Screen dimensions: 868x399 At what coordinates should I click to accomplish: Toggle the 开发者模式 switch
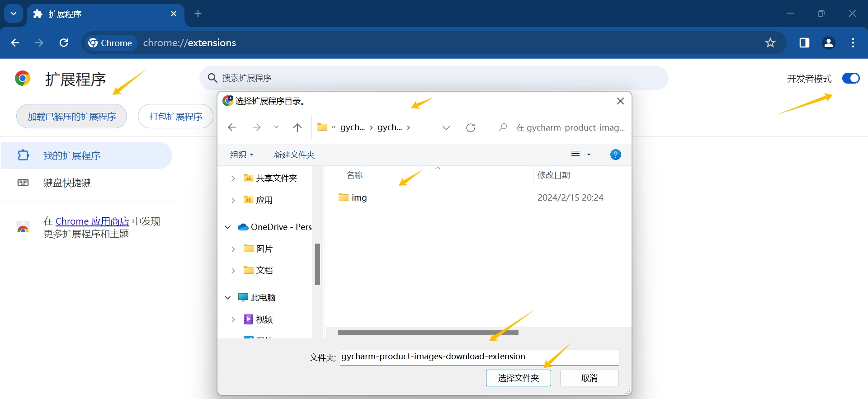[x=851, y=79]
